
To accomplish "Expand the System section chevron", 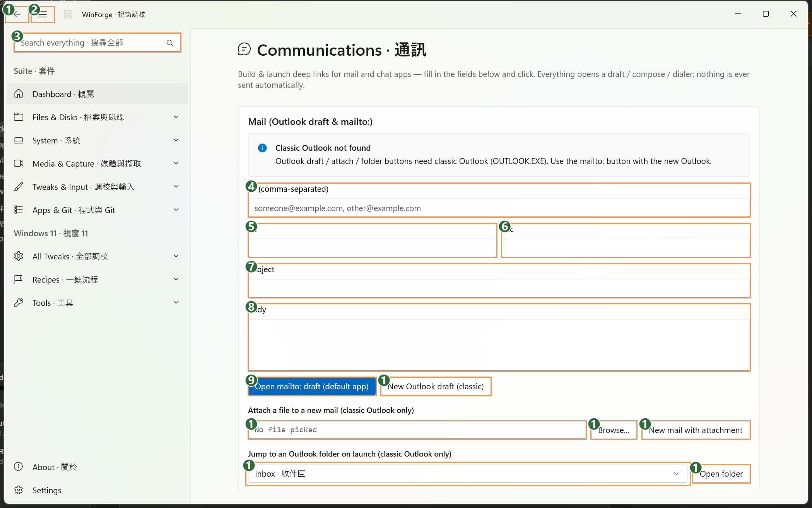I will tap(176, 140).
